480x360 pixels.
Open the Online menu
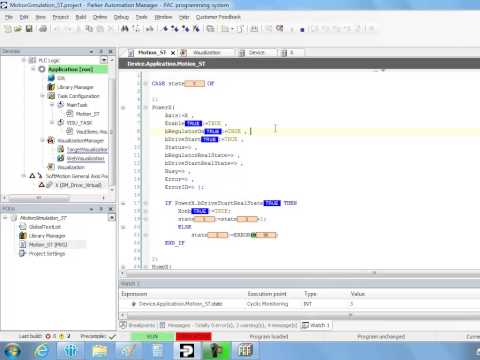coord(100,17)
